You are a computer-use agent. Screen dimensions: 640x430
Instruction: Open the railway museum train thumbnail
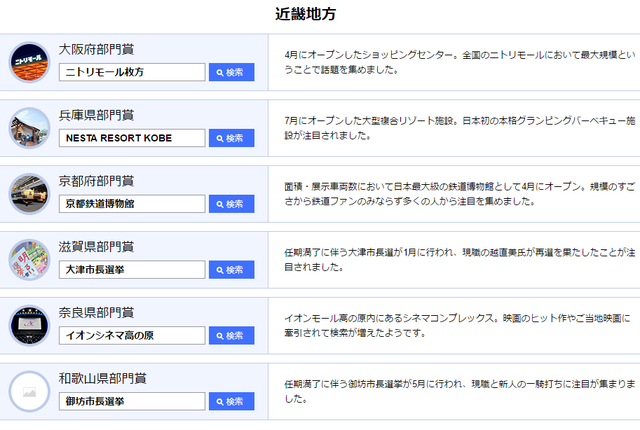(29, 194)
